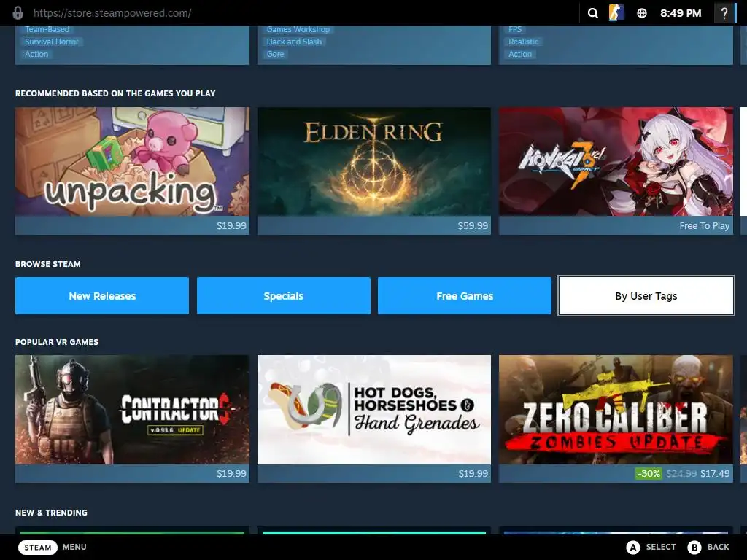This screenshot has width=747, height=560.
Task: Select the Free To Play label under Honkai
Action: click(704, 226)
